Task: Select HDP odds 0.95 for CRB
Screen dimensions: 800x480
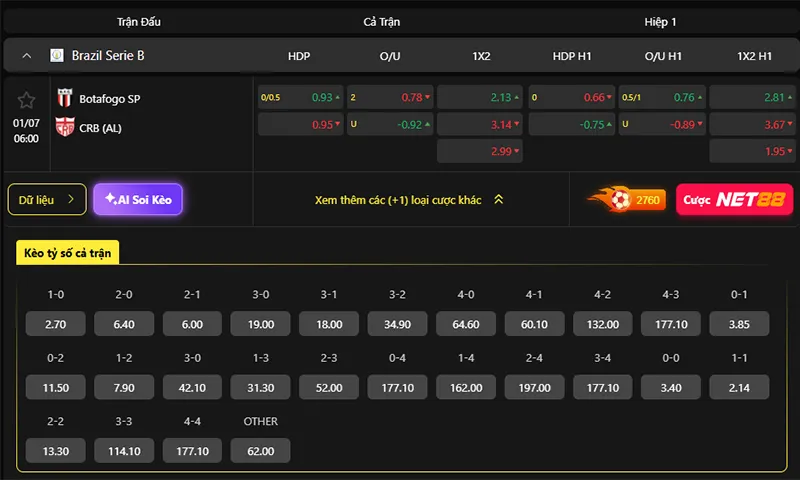Action: (x=301, y=124)
